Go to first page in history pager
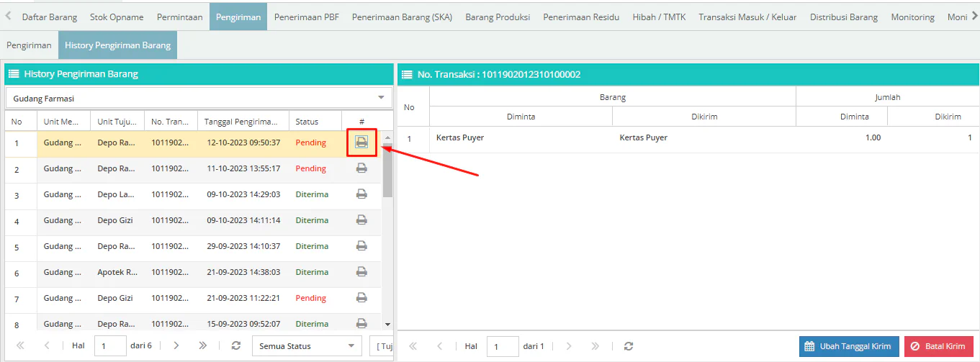This screenshot has height=362, width=980. [20, 346]
